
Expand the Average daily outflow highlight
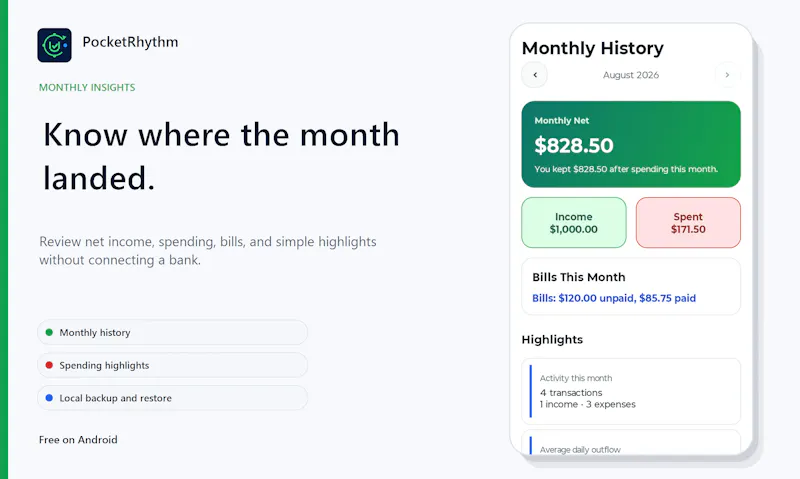(631, 442)
